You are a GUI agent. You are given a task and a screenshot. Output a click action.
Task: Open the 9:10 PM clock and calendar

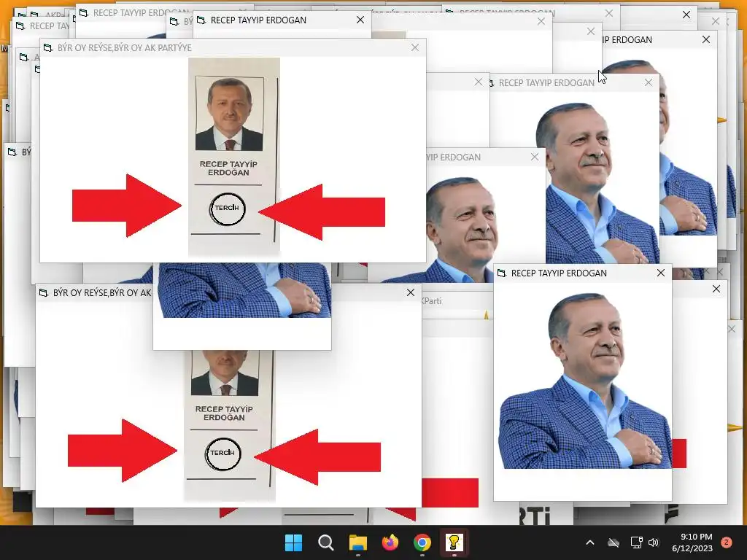(692, 542)
